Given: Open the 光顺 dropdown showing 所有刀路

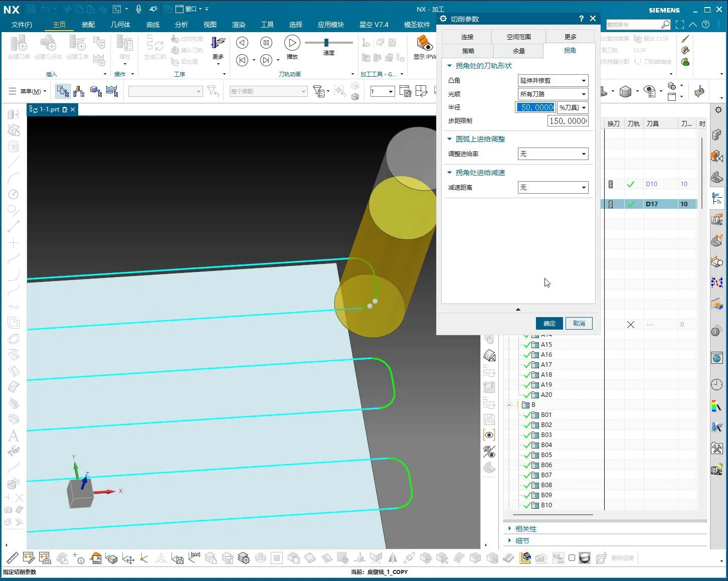Looking at the screenshot, I should point(553,94).
